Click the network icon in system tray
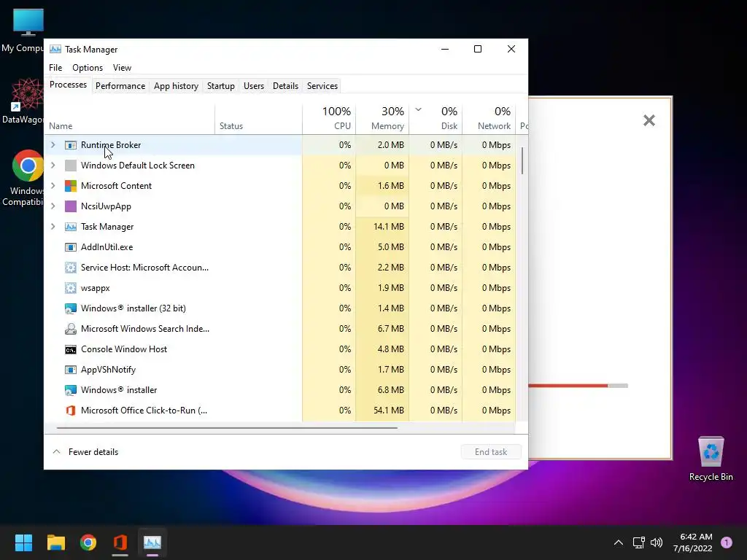The image size is (747, 560). click(638, 542)
